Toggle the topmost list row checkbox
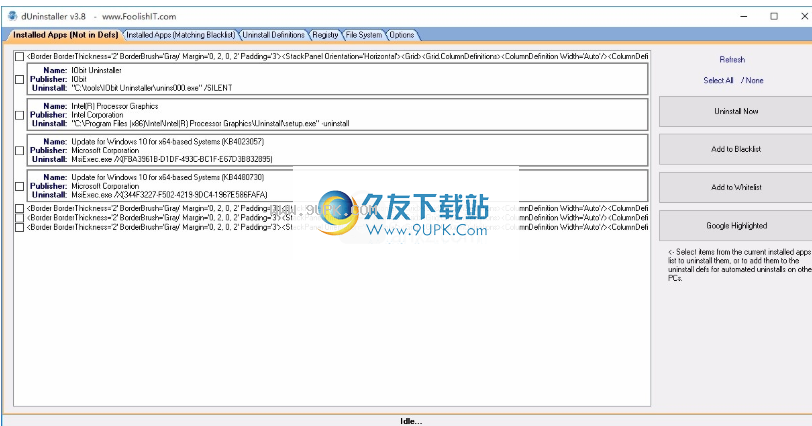 click(x=20, y=56)
